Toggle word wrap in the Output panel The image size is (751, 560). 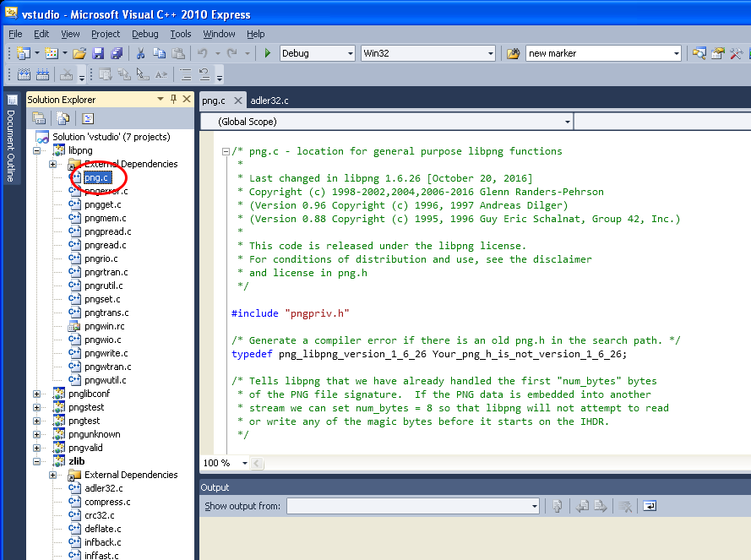pyautogui.click(x=650, y=506)
